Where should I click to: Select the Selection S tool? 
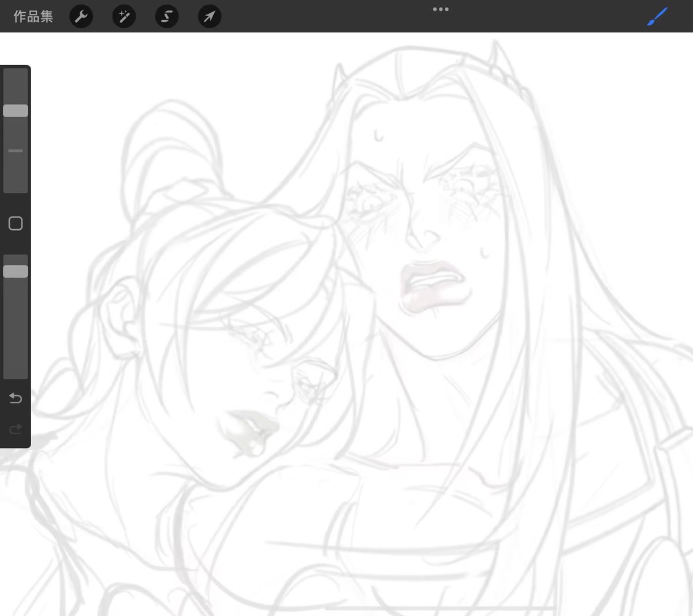coord(167,17)
